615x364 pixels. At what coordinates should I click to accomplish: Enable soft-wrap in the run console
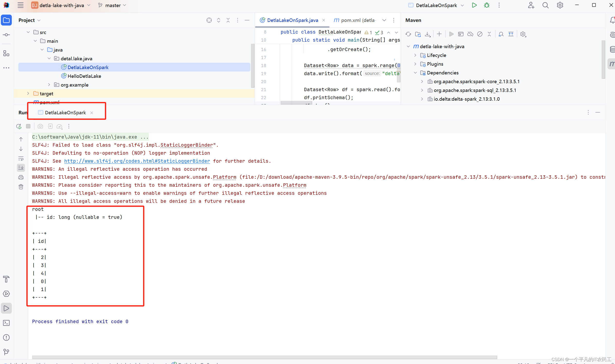click(21, 158)
